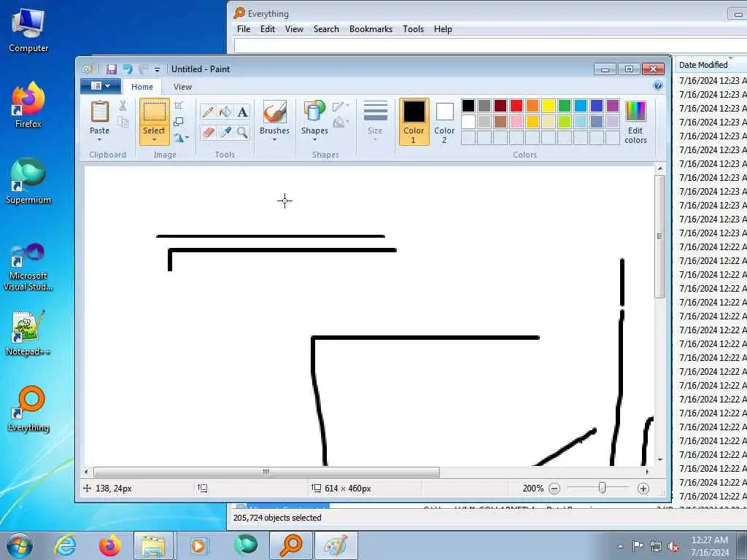
Task: Open Everything desktop shortcut
Action: 28,408
